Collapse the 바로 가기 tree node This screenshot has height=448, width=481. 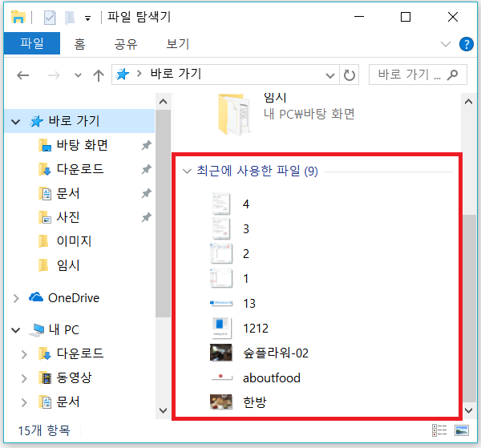pos(16,122)
